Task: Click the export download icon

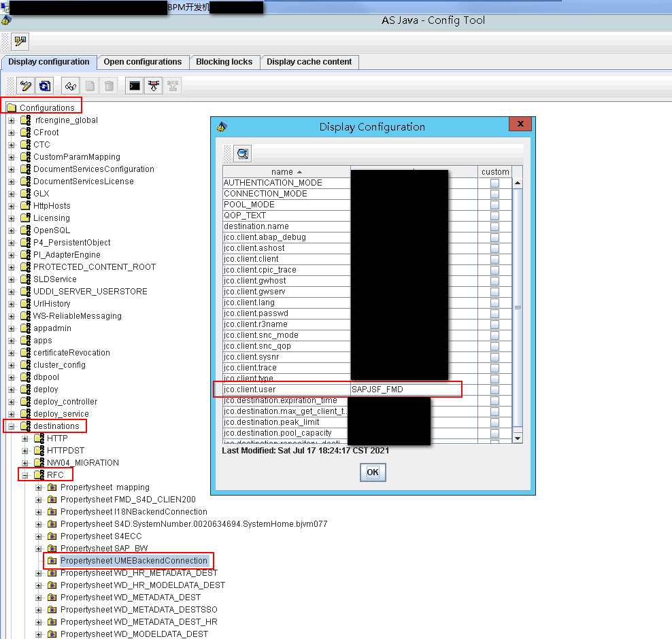Action: pos(154,86)
